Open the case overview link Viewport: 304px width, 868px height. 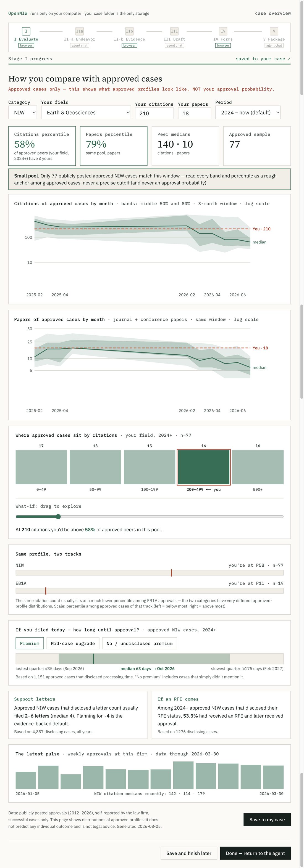pyautogui.click(x=272, y=14)
